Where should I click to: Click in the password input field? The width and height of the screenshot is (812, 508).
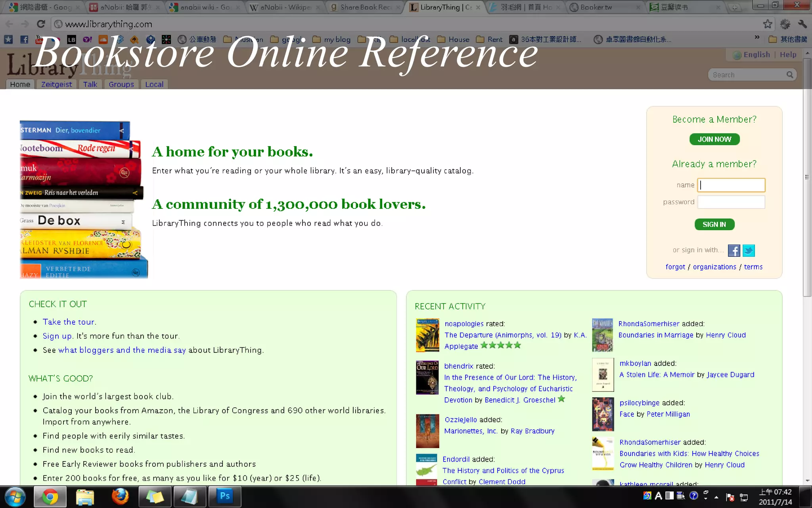click(x=731, y=202)
